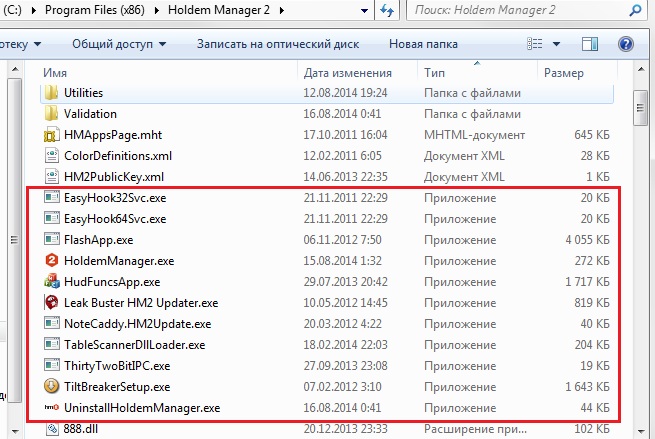The image size is (655, 439).
Task: Click the search magnifier icon
Action: click(x=635, y=10)
